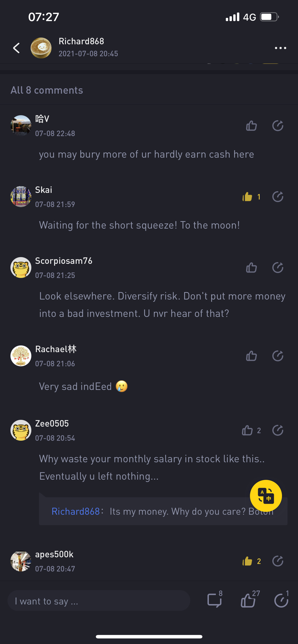Screen dimensions: 298x644
Task: Share Scorpiosam76's comment via the share icon
Action: coord(278,268)
